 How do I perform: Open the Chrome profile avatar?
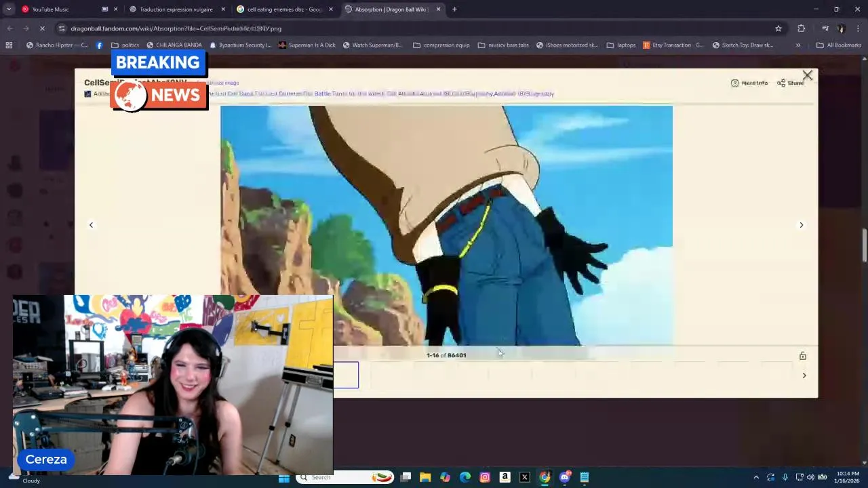(842, 28)
